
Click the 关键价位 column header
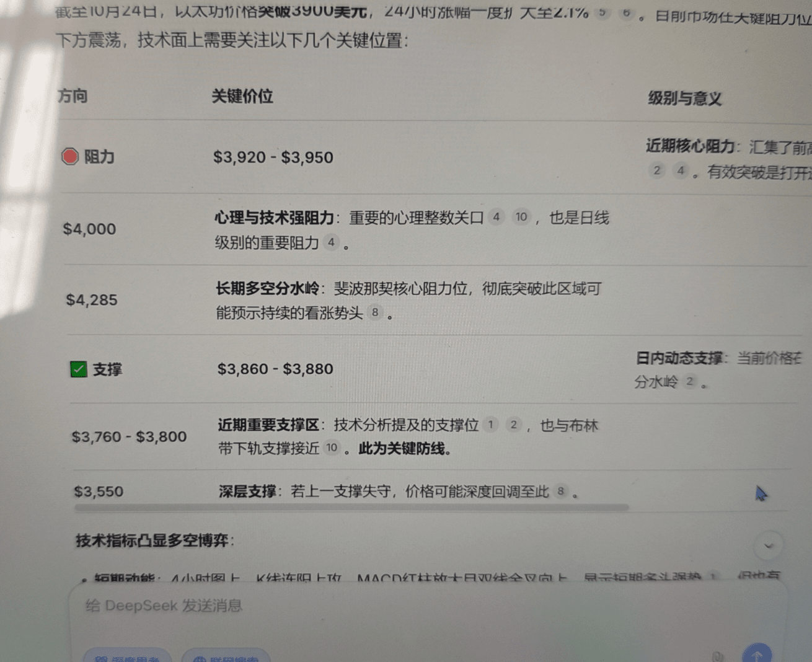pyautogui.click(x=242, y=97)
